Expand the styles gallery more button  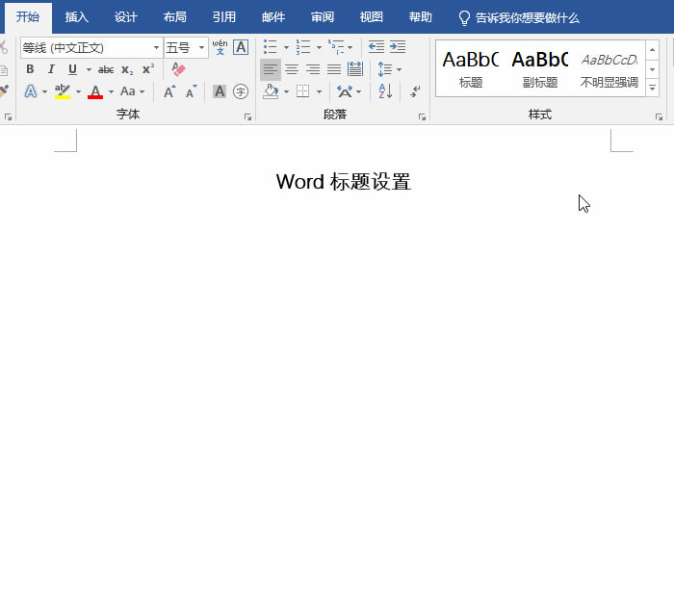pos(653,88)
